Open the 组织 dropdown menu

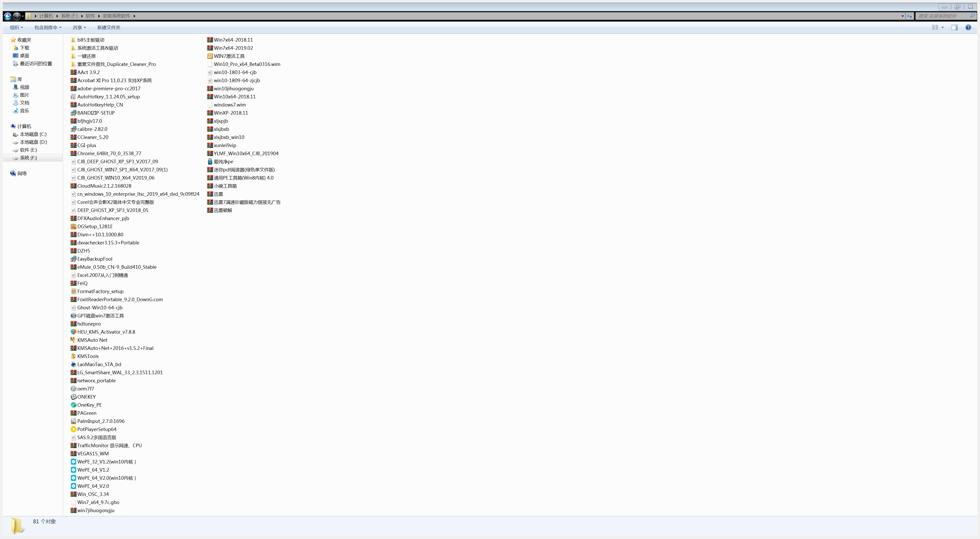pyautogui.click(x=16, y=27)
